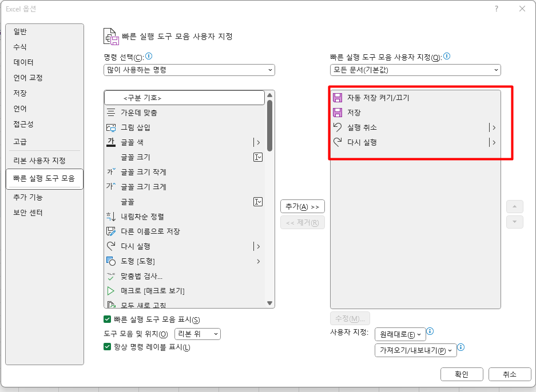Click the help question mark icon
Screen dimensions: 536x392
click(497, 9)
